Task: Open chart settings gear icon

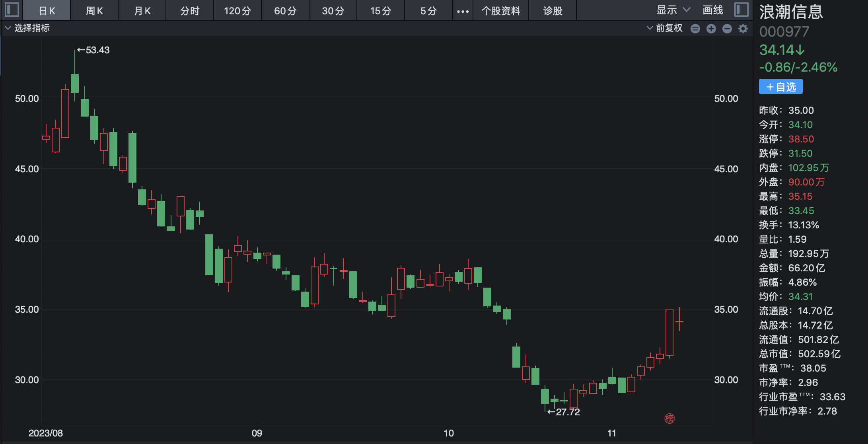Action: click(743, 29)
